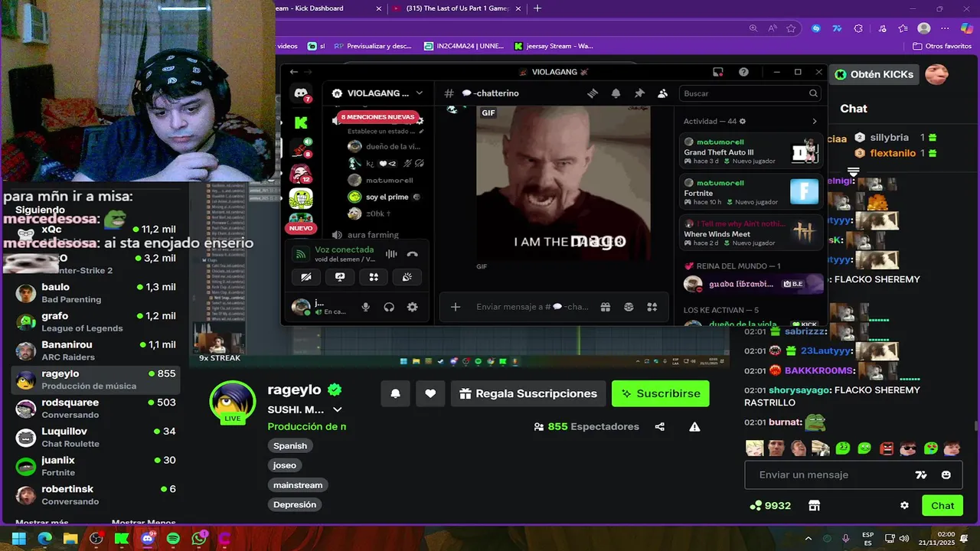Open Discord help question-mark icon
The height and width of the screenshot is (551, 980).
coord(743,72)
